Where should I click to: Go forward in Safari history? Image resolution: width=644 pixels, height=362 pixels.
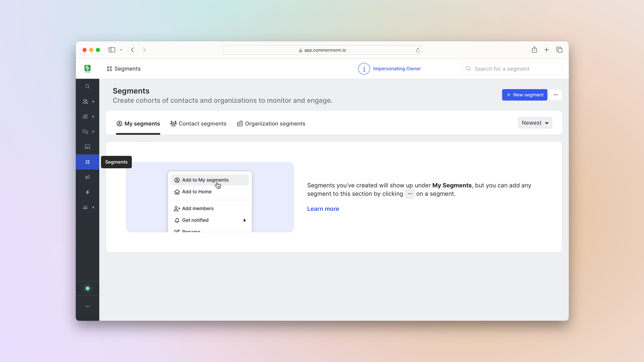click(x=144, y=50)
